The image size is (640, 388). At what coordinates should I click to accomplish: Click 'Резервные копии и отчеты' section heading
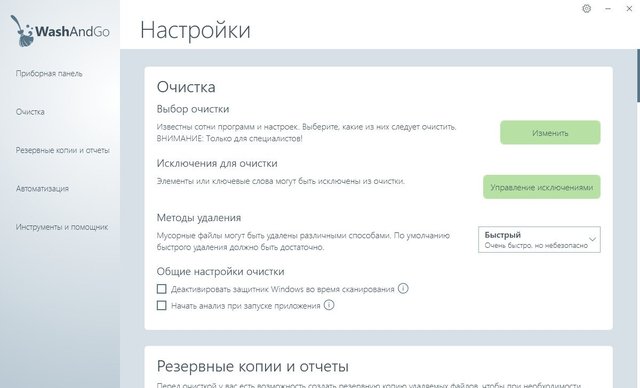tap(253, 366)
